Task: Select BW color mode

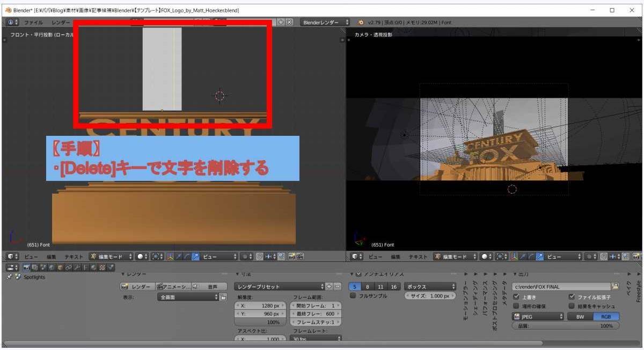Action: 580,317
